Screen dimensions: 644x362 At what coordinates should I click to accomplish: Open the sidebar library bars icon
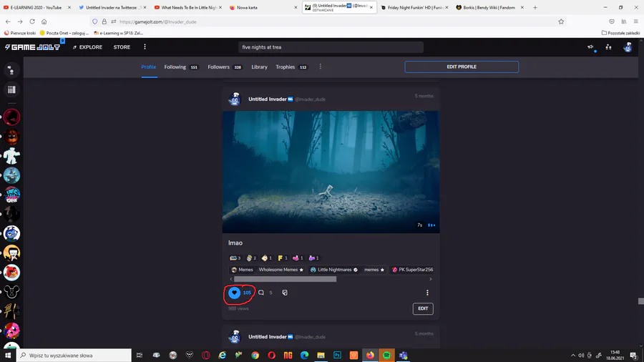(x=11, y=89)
